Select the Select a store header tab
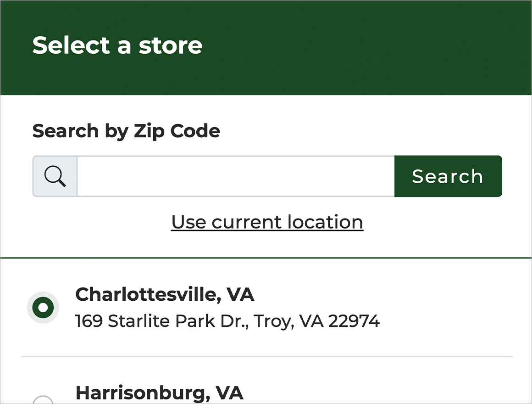532x404 pixels. point(117,45)
